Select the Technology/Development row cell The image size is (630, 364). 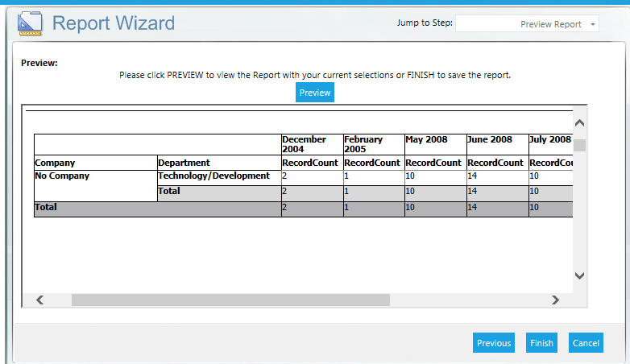tap(213, 176)
